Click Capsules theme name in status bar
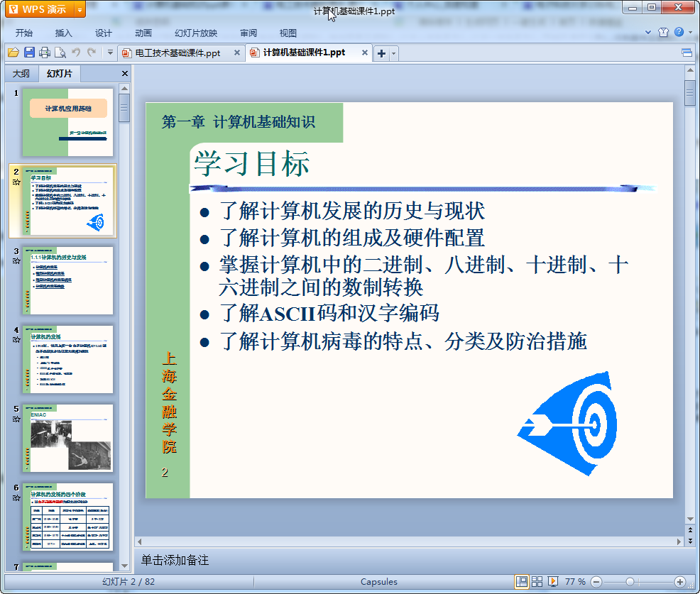 pos(378,581)
